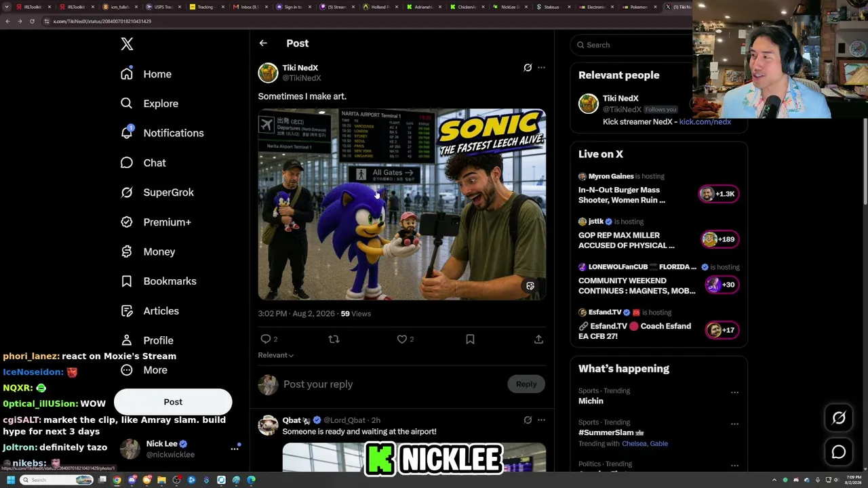Like the Tiki NedX post
This screenshot has width=868, height=488.
[402, 339]
